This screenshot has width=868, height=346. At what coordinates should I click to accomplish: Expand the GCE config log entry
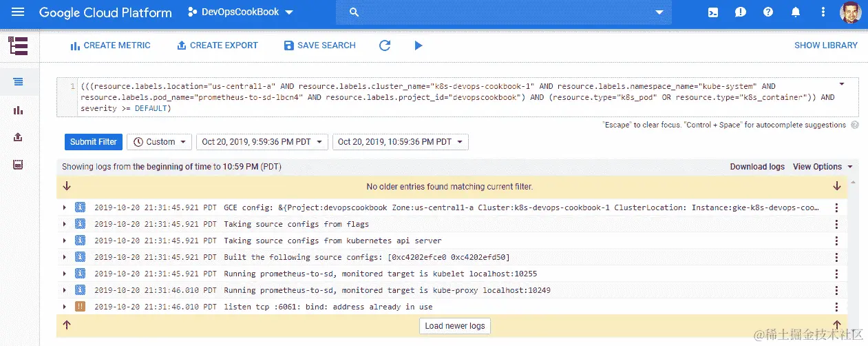click(x=65, y=207)
